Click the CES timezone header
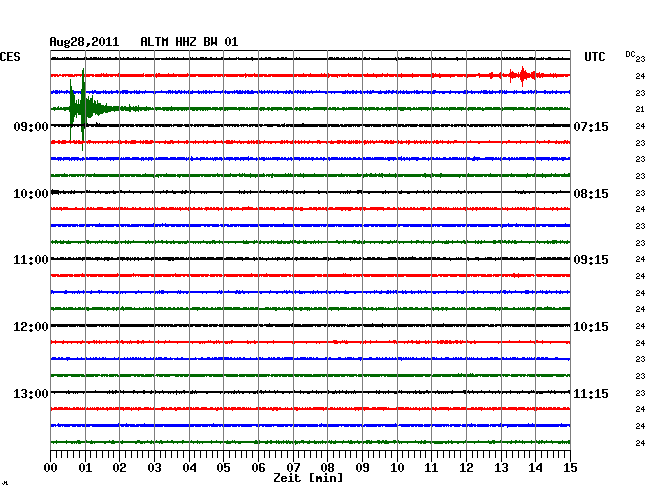 click(x=10, y=57)
